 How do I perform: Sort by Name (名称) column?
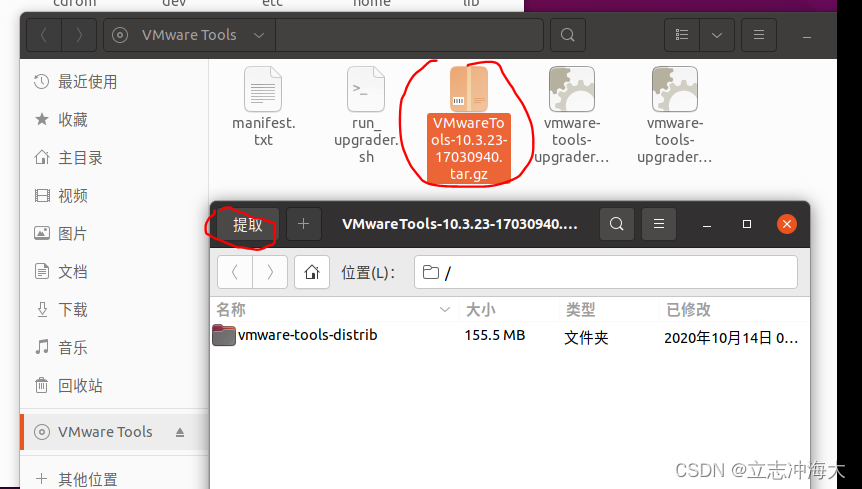(x=231, y=310)
